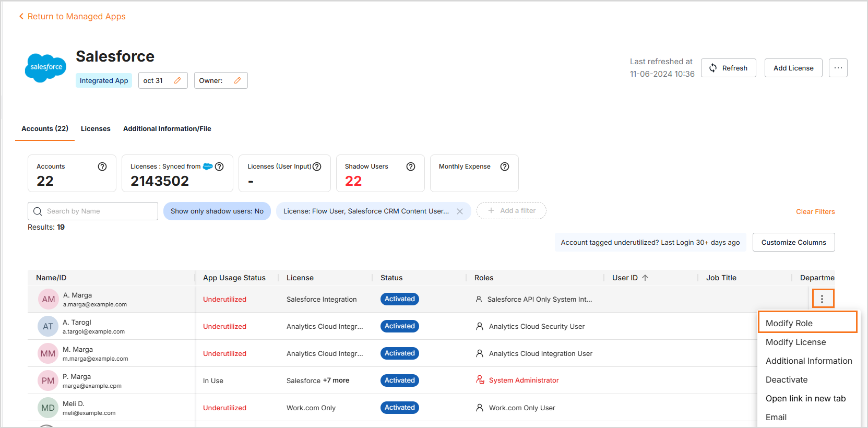Open License filter chip Flow User, Salesforce CRM
Viewport: 868px width, 428px height.
pyautogui.click(x=366, y=211)
